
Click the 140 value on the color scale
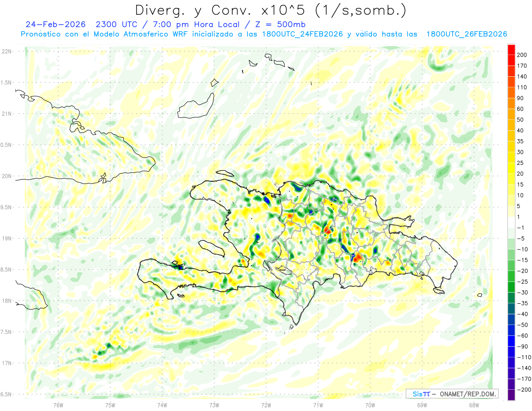[523, 77]
